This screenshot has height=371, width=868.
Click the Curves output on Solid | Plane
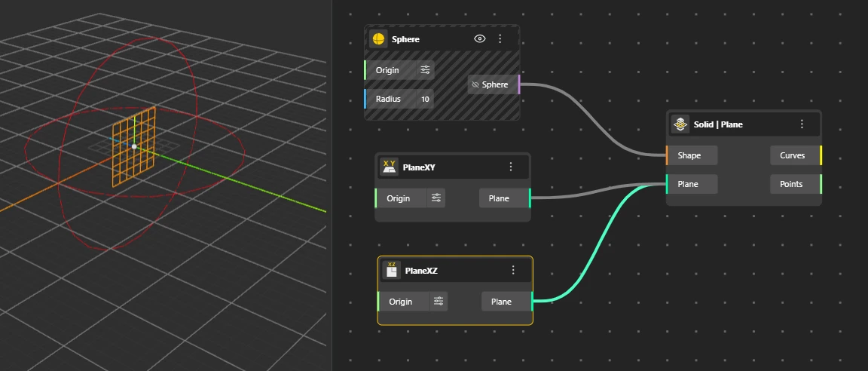(796, 155)
